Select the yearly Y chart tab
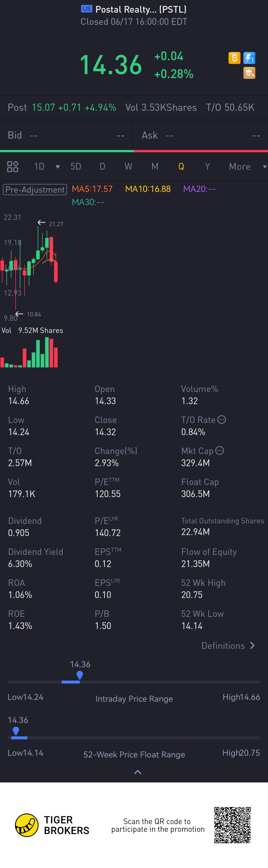 (x=207, y=166)
